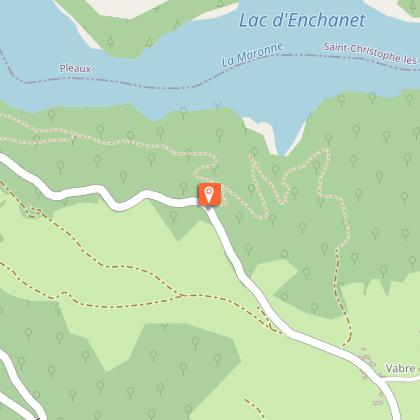Viewport: 420px width, 420px height.
Task: Click the orange location pin marker
Action: point(209,194)
